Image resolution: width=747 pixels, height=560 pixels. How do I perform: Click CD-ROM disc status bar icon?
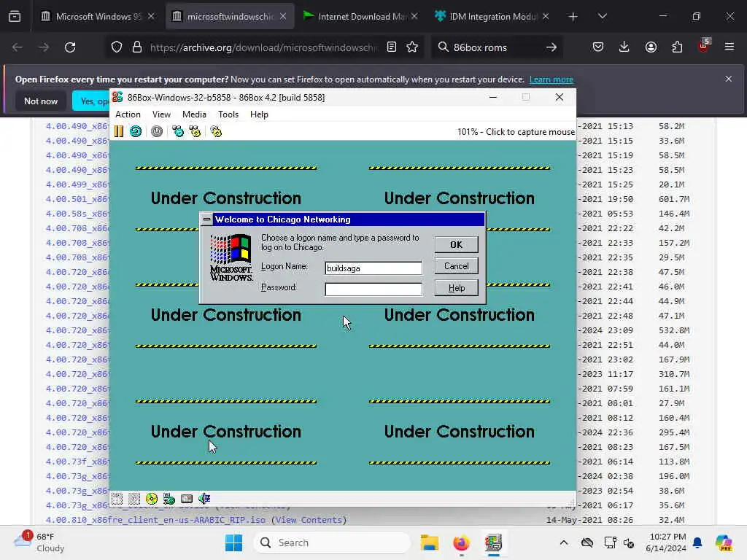[x=152, y=499]
